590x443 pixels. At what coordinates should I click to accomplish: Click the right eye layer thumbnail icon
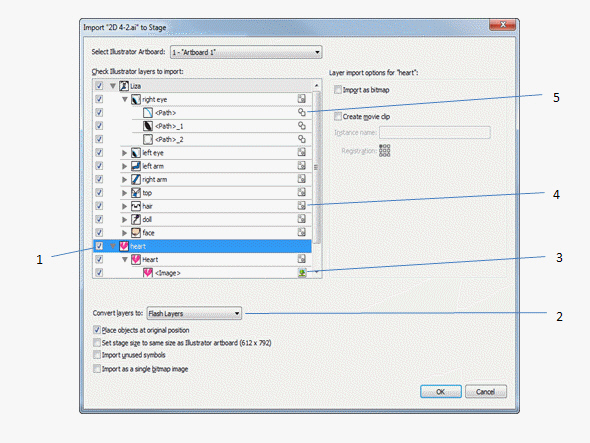tap(136, 99)
